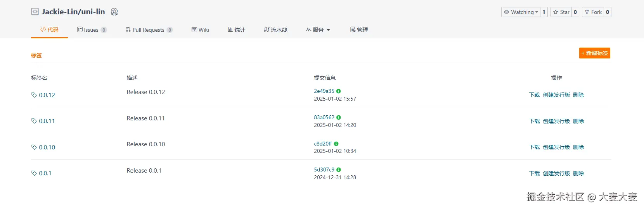Click green status icon beside commit 2e49a35

[339, 91]
